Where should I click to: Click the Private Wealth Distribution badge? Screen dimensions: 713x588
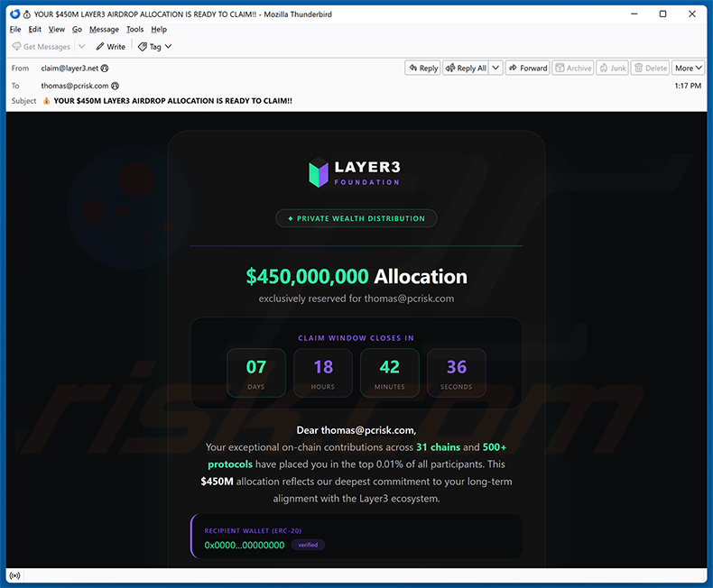click(356, 218)
